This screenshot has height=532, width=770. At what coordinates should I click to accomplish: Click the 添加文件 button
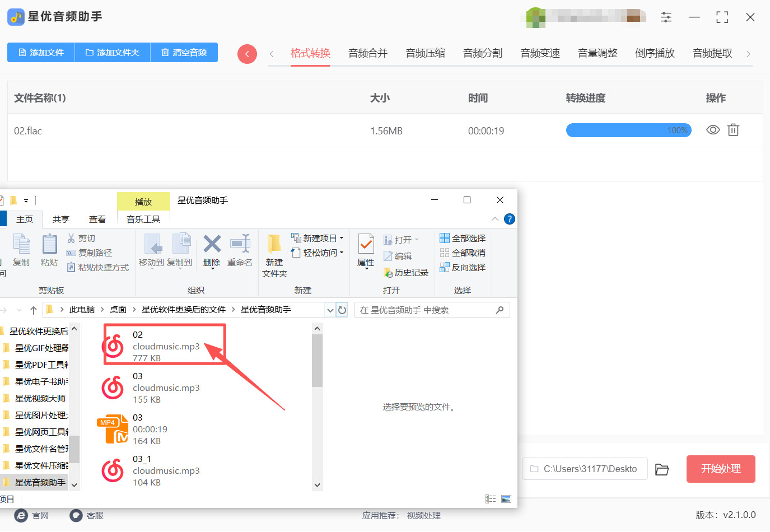click(41, 53)
